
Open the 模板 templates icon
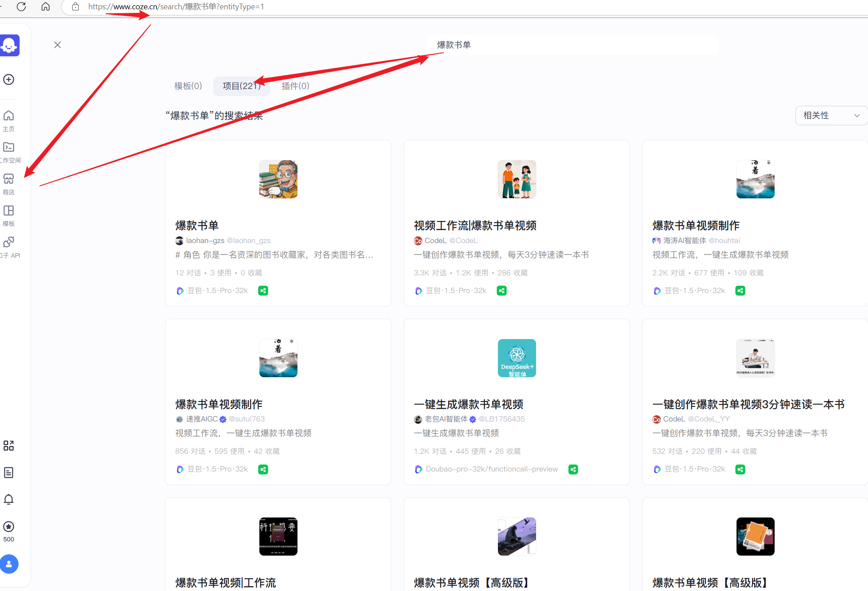pyautogui.click(x=9, y=211)
